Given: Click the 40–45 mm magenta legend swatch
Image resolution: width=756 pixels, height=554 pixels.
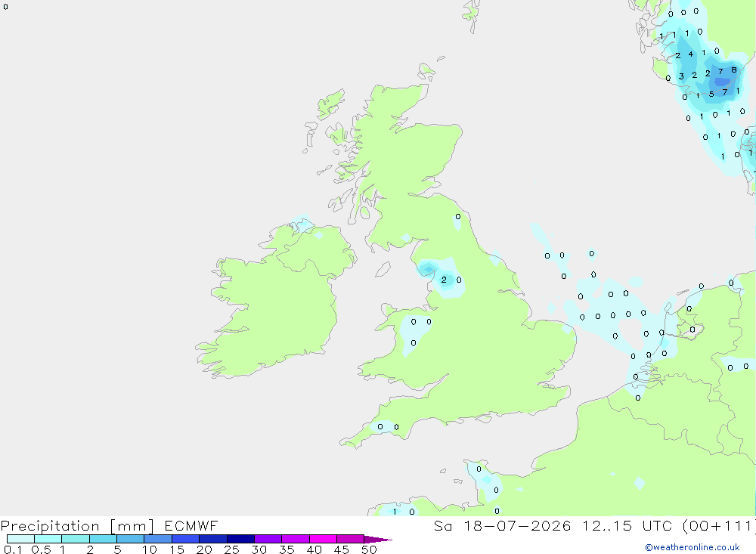Looking at the screenshot, I should (x=323, y=539).
